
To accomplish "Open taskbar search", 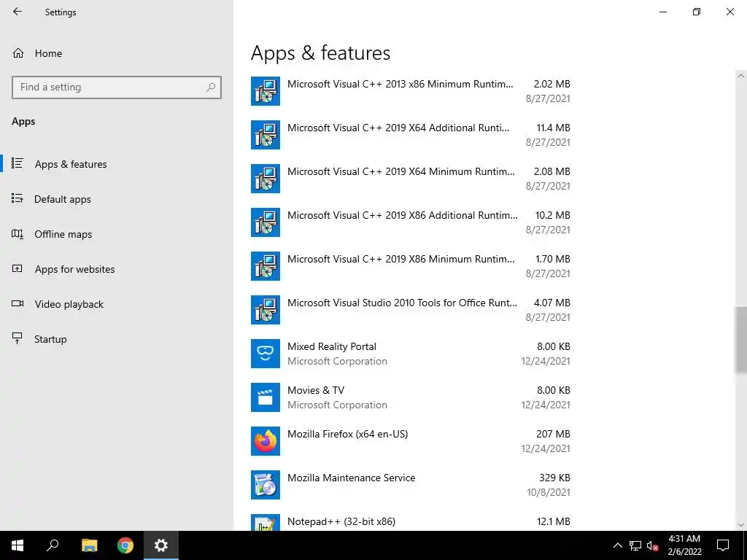I will 53,545.
